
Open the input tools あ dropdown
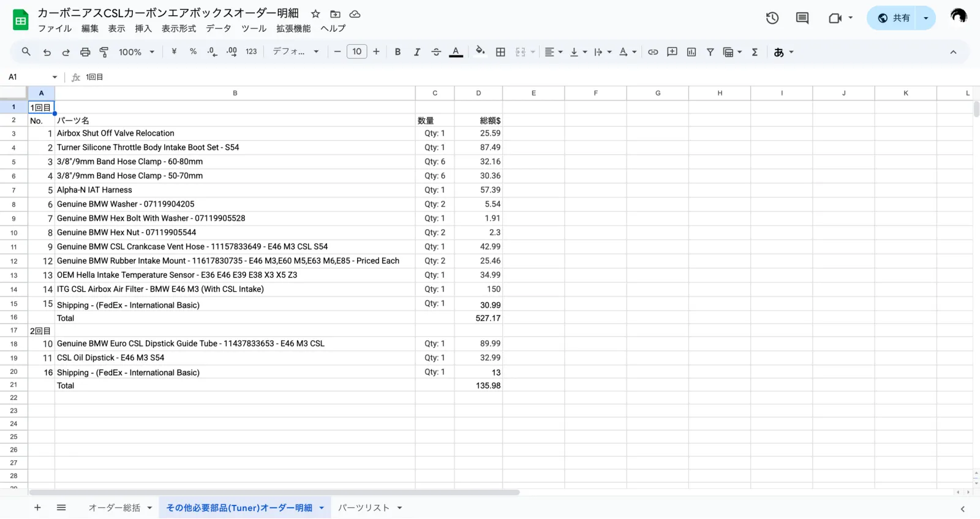(783, 52)
